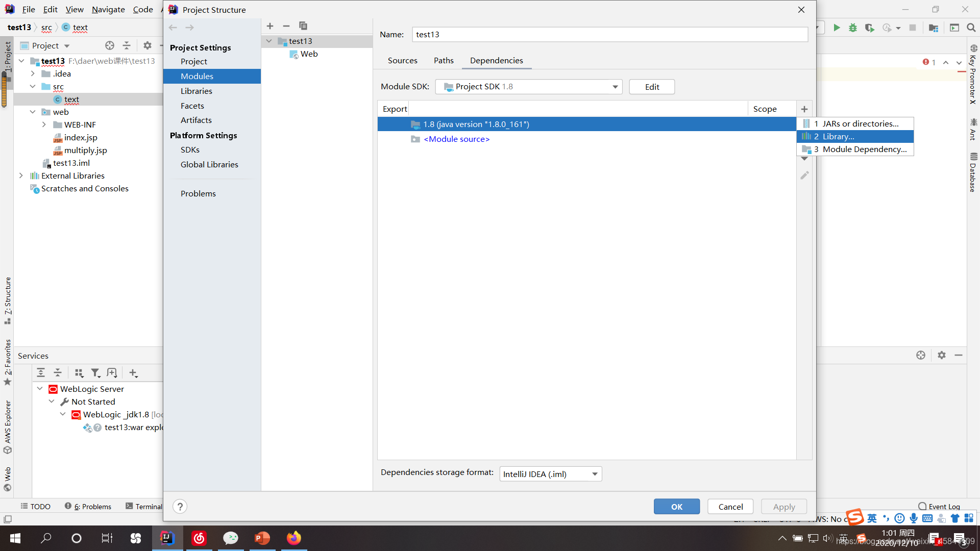Choose JARs or directories option
The width and height of the screenshot is (980, 551).
[855, 123]
